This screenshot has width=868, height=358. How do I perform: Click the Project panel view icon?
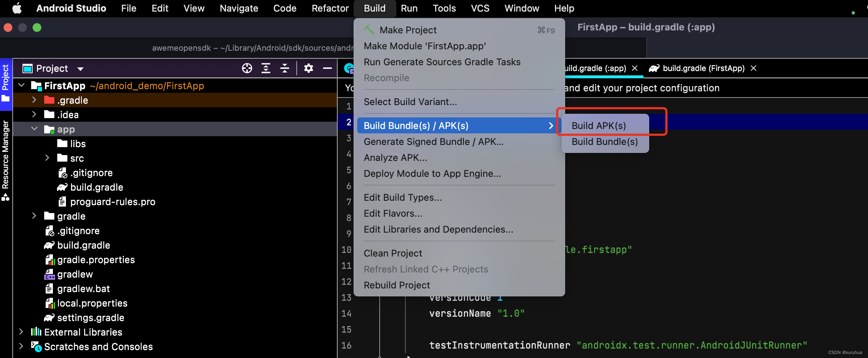click(28, 68)
